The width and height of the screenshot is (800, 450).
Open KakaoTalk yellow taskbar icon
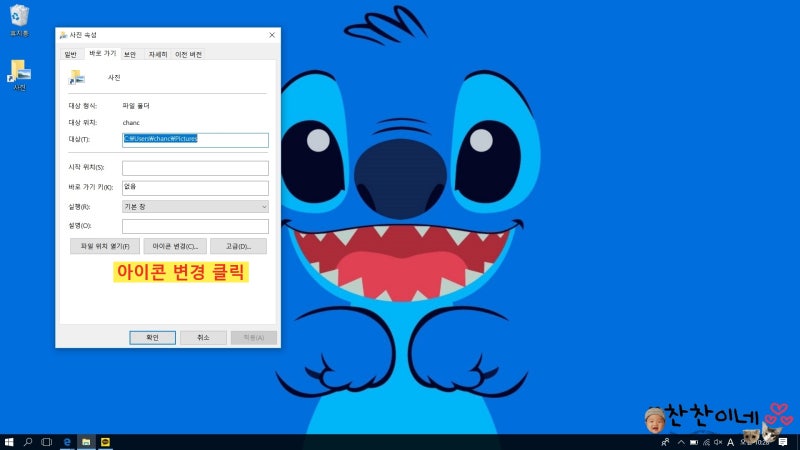tap(106, 442)
